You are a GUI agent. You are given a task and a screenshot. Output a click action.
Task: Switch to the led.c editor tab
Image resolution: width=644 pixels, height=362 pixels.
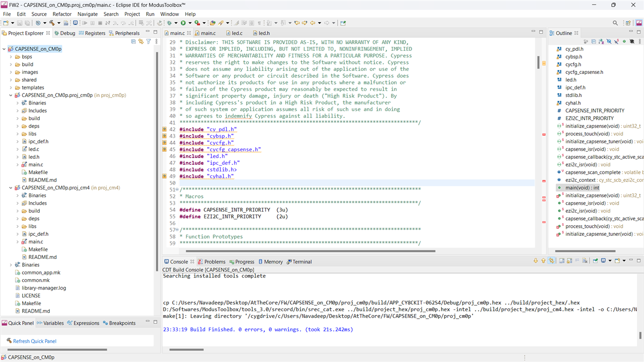point(237,33)
